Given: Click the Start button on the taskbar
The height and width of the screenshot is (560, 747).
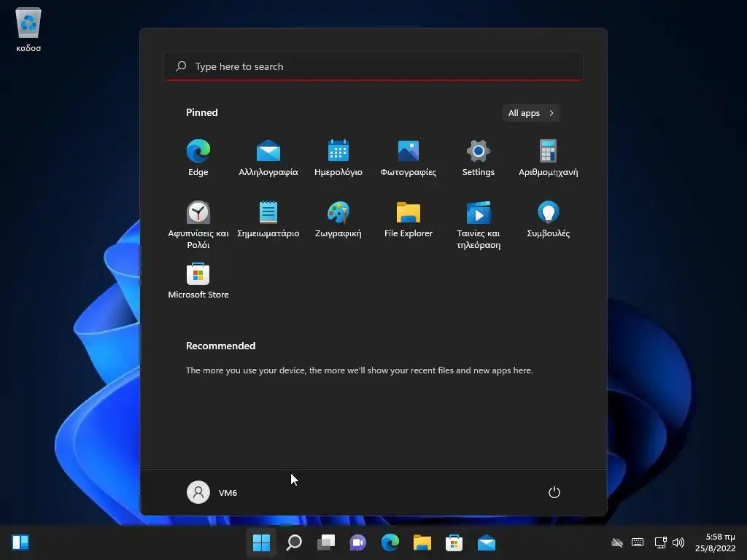Looking at the screenshot, I should click(x=262, y=542).
